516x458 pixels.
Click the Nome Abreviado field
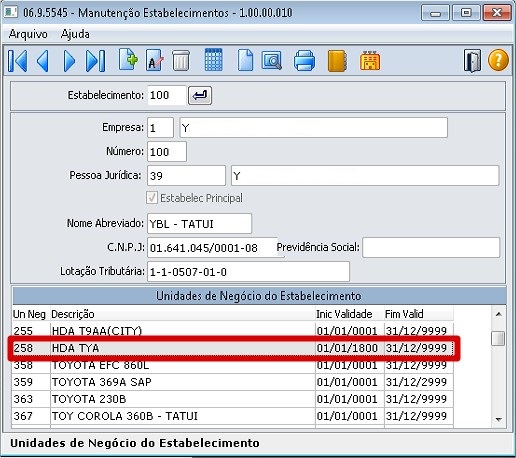pos(199,223)
